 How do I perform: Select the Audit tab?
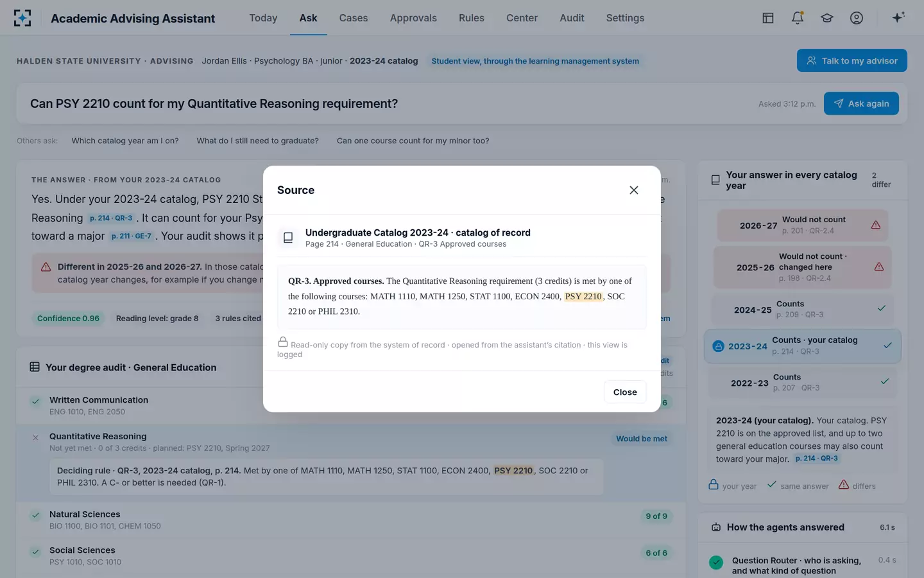tap(572, 18)
